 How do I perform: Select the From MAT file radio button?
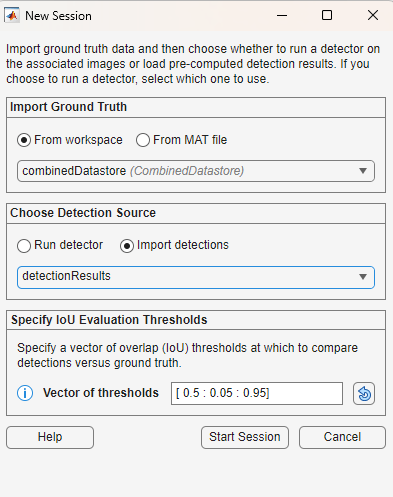[143, 140]
